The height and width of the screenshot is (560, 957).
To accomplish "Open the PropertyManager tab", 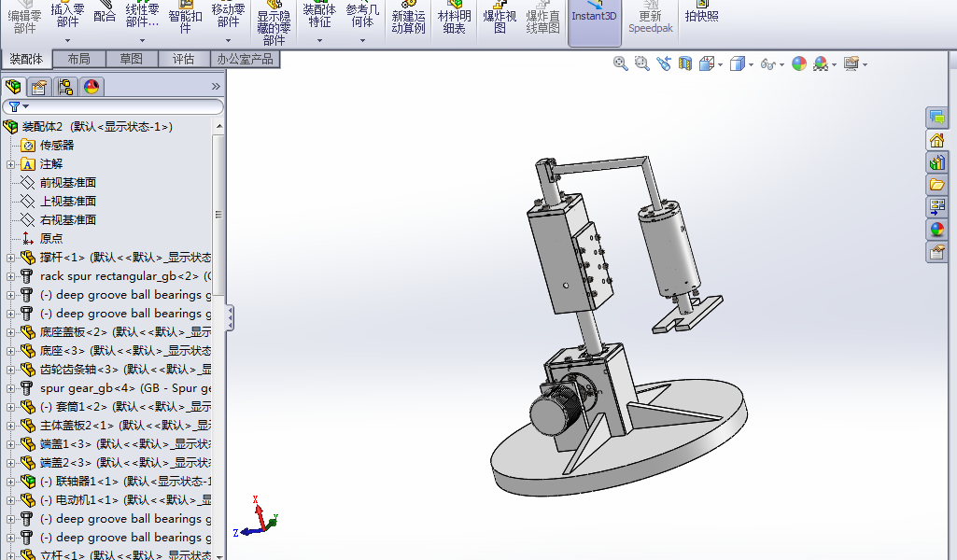I will (x=39, y=87).
